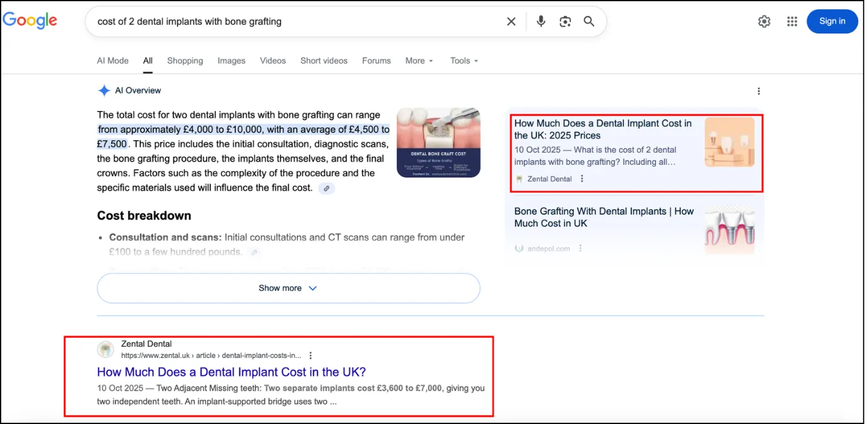Switch to Shopping tab
This screenshot has height=424, width=868.
coord(185,61)
